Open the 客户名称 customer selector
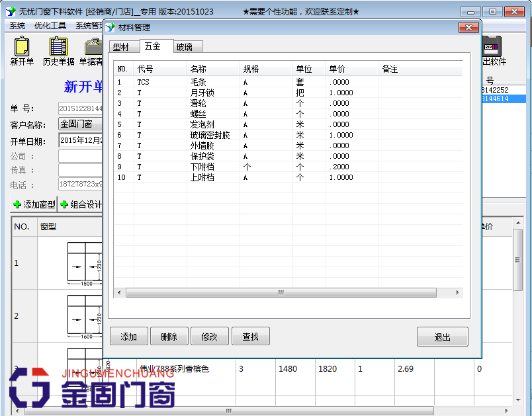 (x=79, y=124)
